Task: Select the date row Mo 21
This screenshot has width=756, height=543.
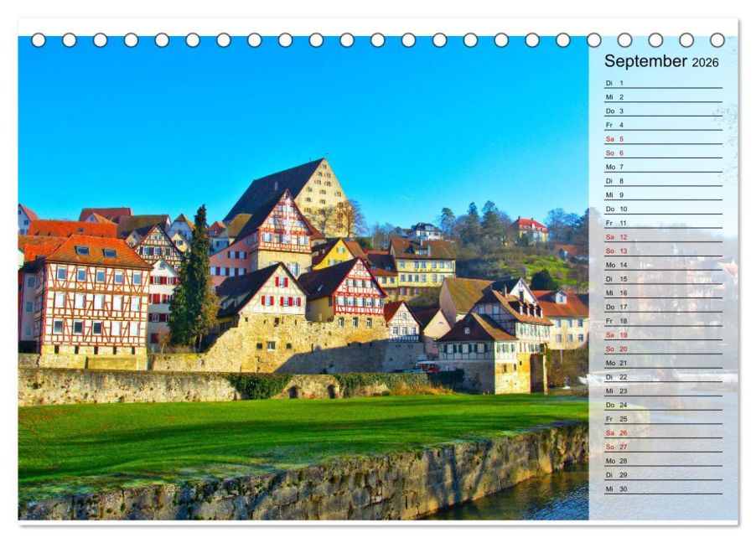Action: (x=664, y=363)
